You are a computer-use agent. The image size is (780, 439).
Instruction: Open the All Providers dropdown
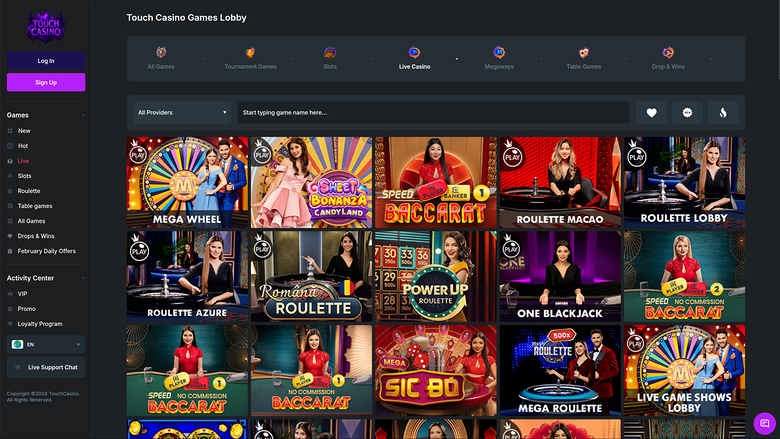tap(182, 113)
